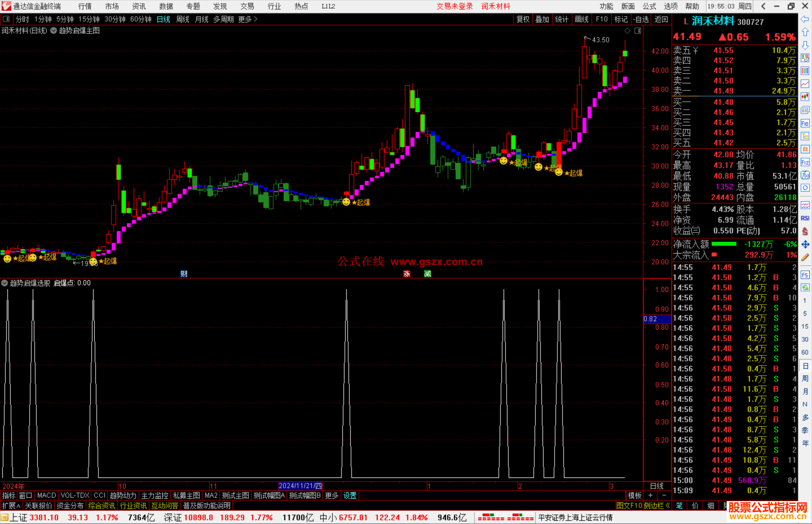Click the plus zoom button beside 模板
812x524 pixels.
point(650,496)
